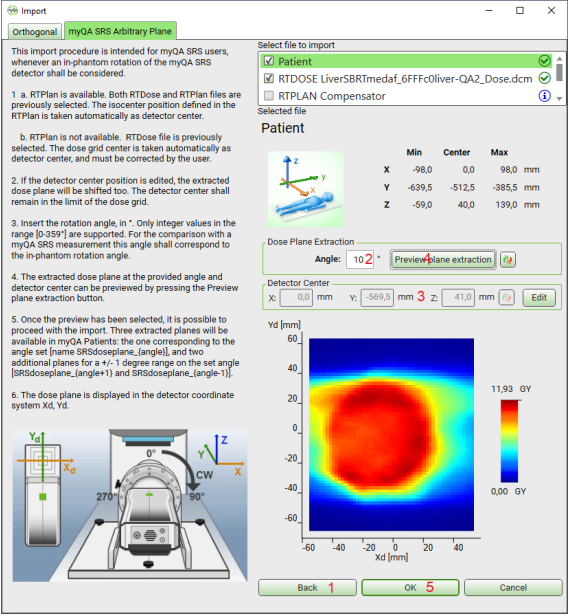
Task: Click the Detector Center X field
Action: pyautogui.click(x=296, y=298)
